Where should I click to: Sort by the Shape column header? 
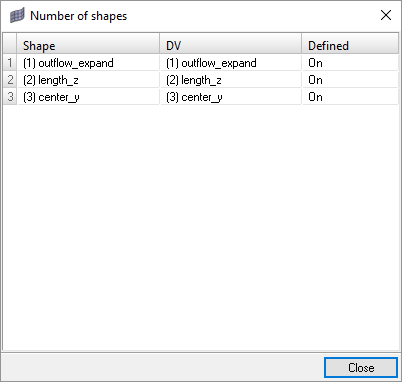88,45
